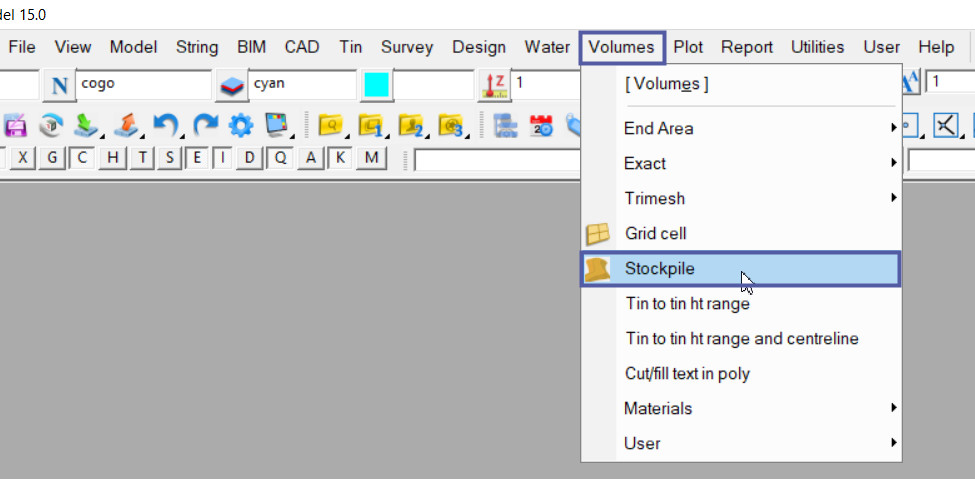
Task: Click the yellow folder Q icon
Action: coord(331,126)
